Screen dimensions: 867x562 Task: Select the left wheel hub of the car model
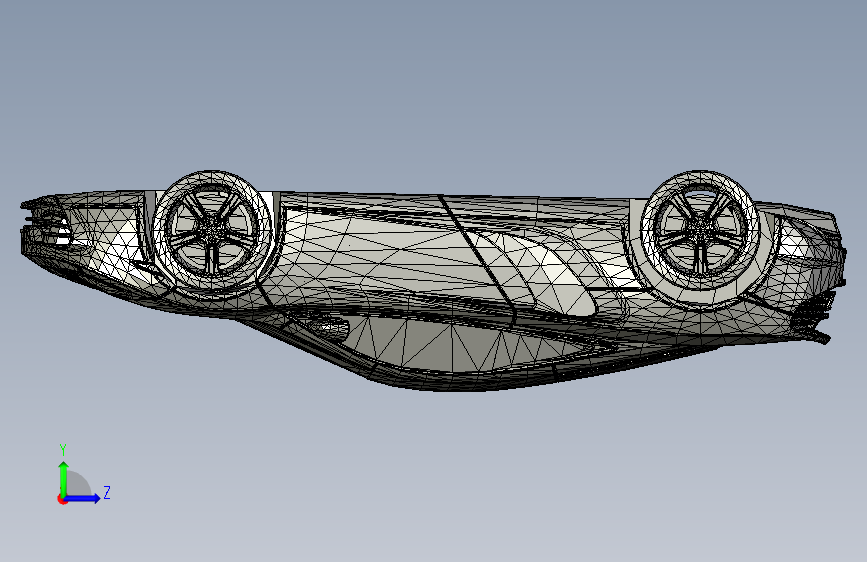tap(212, 228)
